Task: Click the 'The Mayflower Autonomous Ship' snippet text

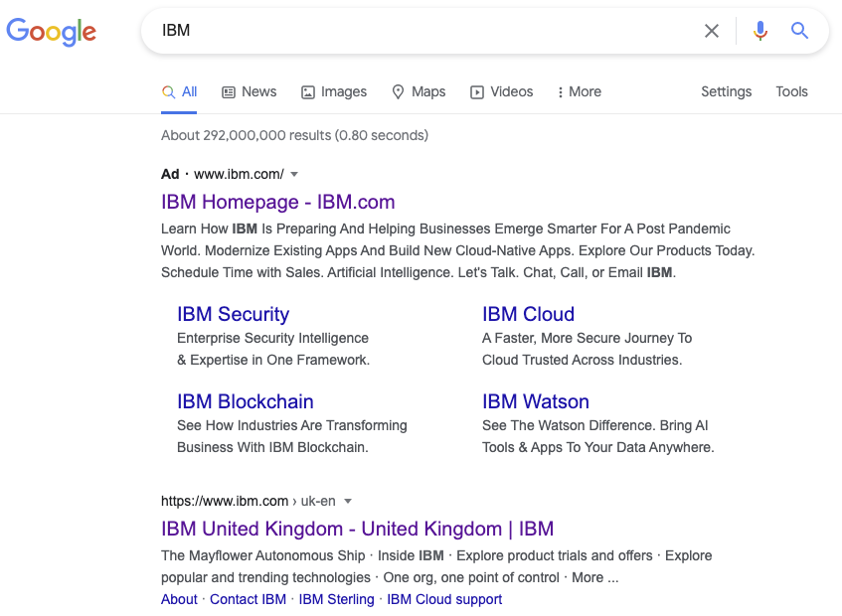Action: click(x=263, y=556)
